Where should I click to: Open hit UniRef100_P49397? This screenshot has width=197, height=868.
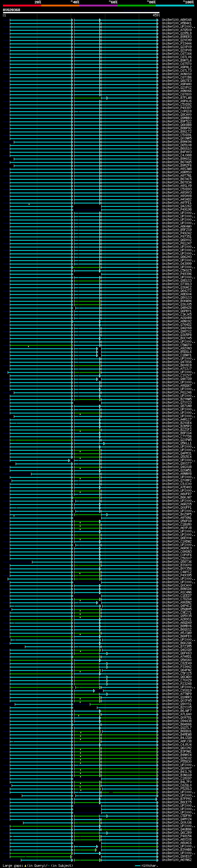pyautogui.click(x=177, y=108)
